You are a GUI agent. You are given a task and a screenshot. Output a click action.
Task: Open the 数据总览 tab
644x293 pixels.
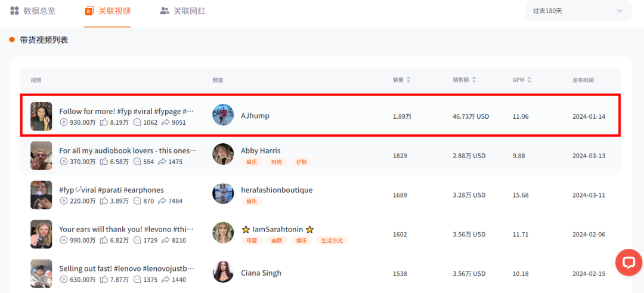coord(32,11)
